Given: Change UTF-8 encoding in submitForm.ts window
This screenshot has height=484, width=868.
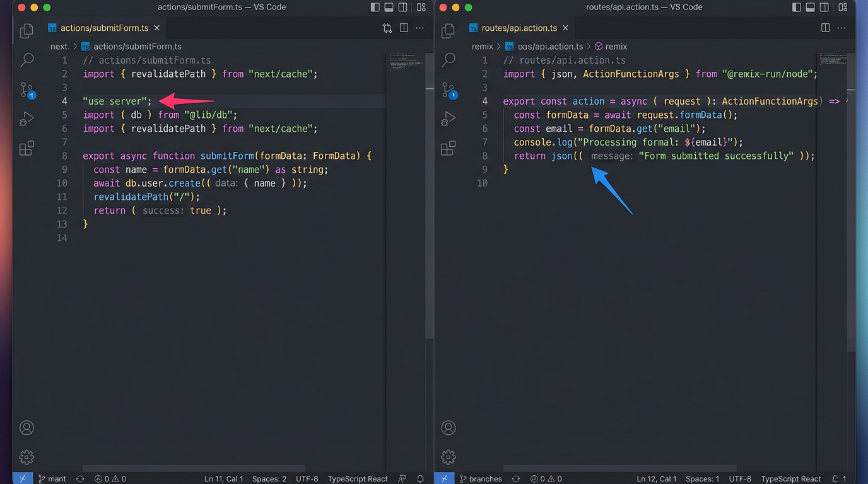Looking at the screenshot, I should (307, 479).
